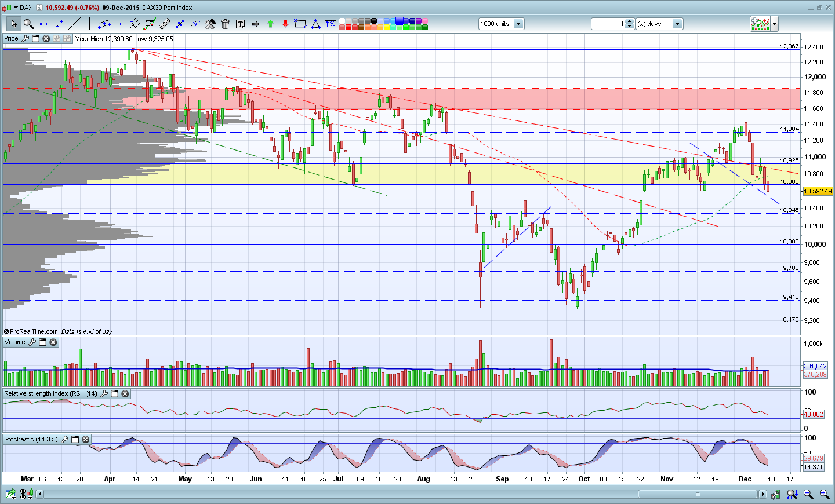Increase the timeframe multiplier value
Viewport: 835px width, 504px height.
tap(630, 21)
